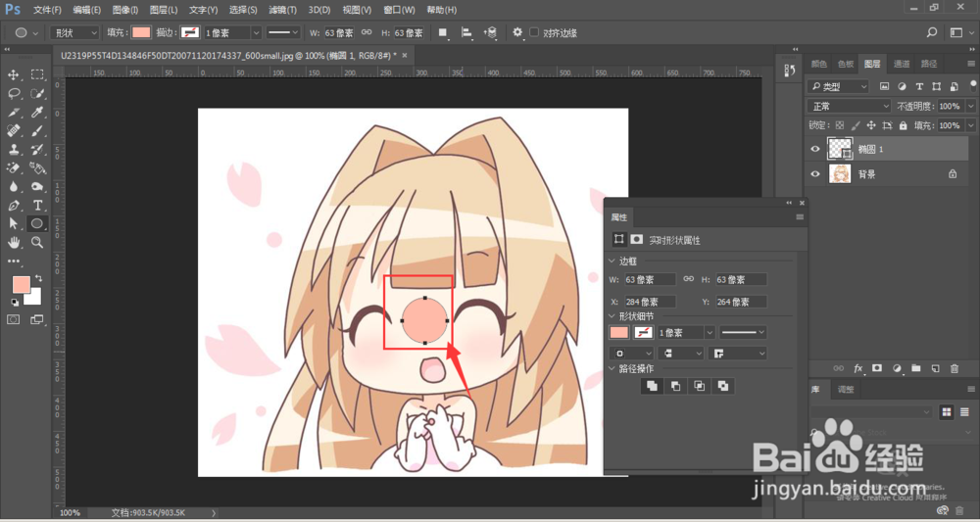Viewport: 980px width, 522px height.
Task: Hide the 背景 layer
Action: tap(815, 174)
